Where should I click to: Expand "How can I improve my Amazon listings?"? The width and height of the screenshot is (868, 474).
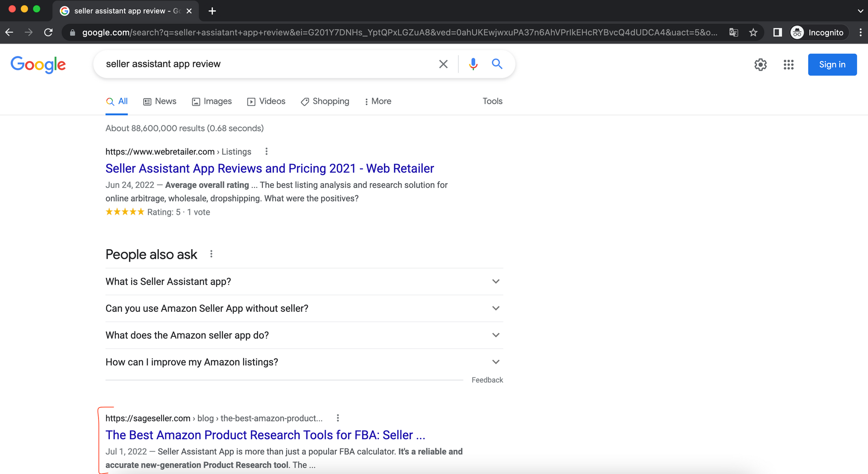[x=496, y=362]
